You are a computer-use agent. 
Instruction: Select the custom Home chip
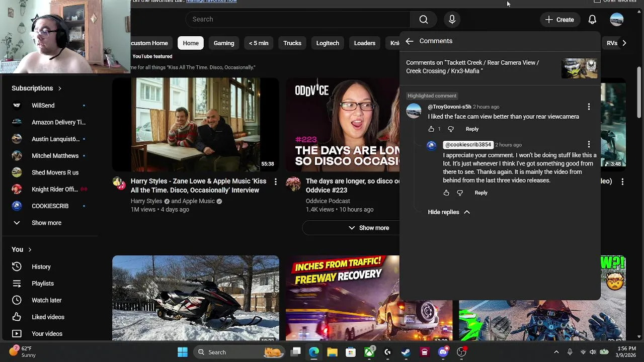(x=149, y=43)
